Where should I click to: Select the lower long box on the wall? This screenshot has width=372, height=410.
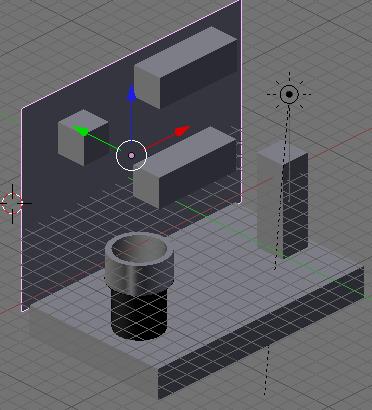tap(185, 167)
